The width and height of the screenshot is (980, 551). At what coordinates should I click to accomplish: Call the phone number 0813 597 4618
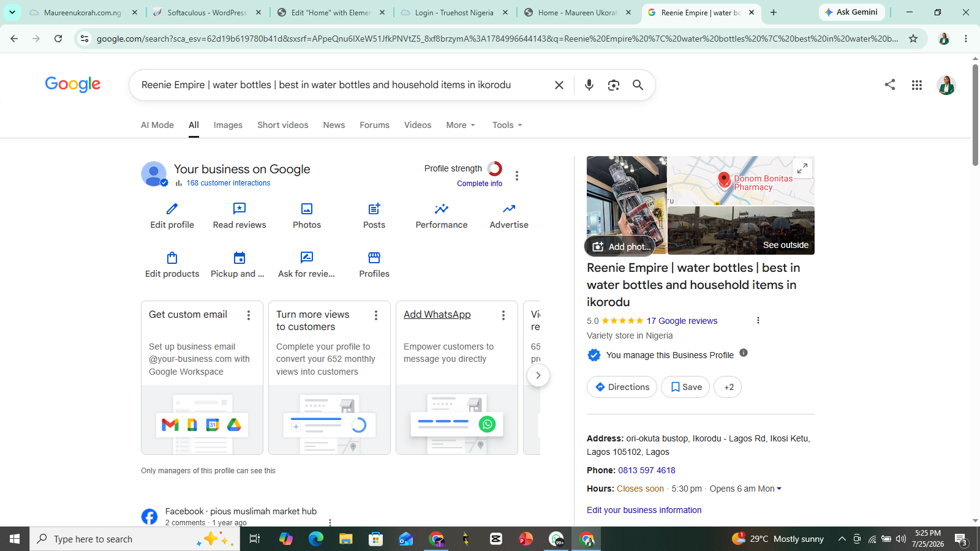[647, 470]
